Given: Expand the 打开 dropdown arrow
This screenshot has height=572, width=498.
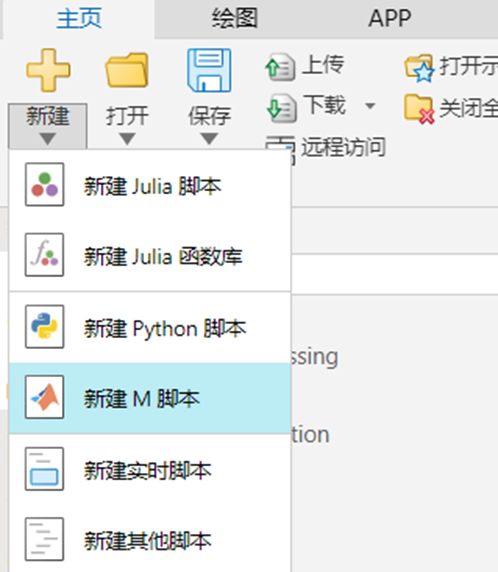Looking at the screenshot, I should coord(127,139).
